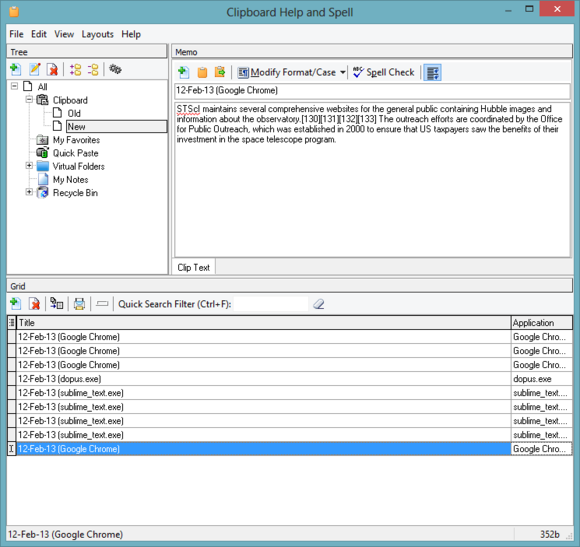
Task: Click the edit node pencil icon in Tree toolbar
Action: [x=35, y=69]
